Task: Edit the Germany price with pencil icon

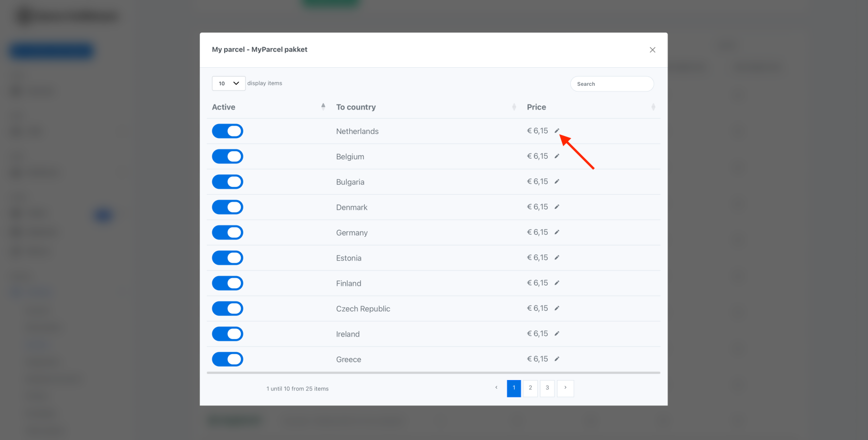Action: click(x=557, y=232)
